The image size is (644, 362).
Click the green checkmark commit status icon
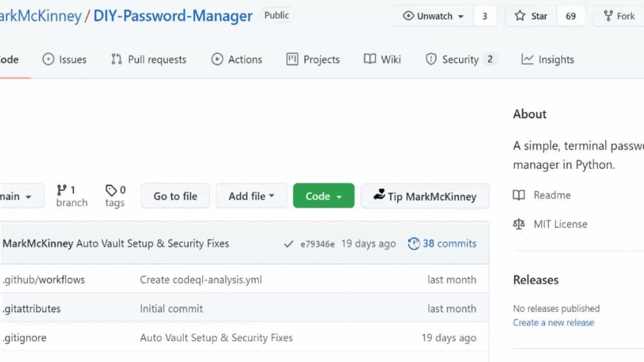click(x=288, y=244)
